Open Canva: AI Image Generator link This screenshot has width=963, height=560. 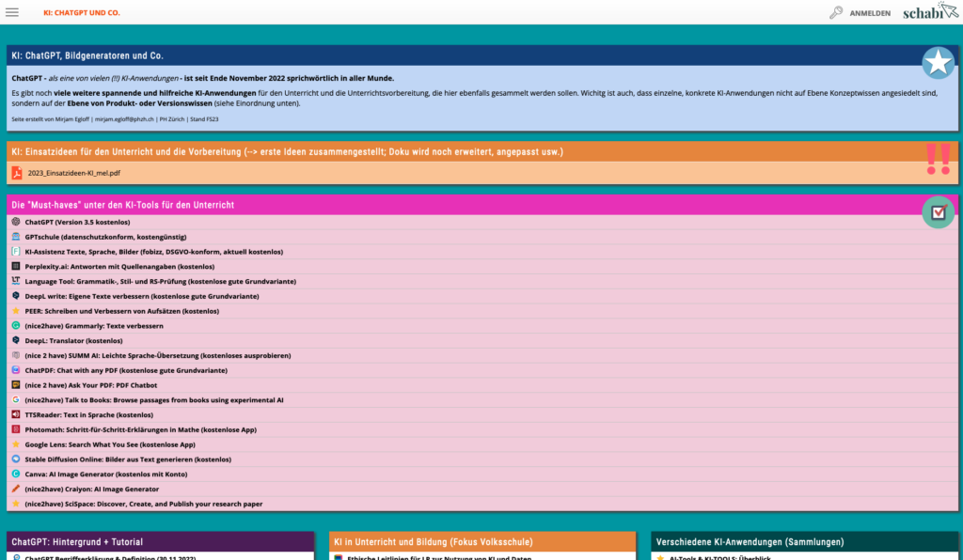[x=106, y=474]
